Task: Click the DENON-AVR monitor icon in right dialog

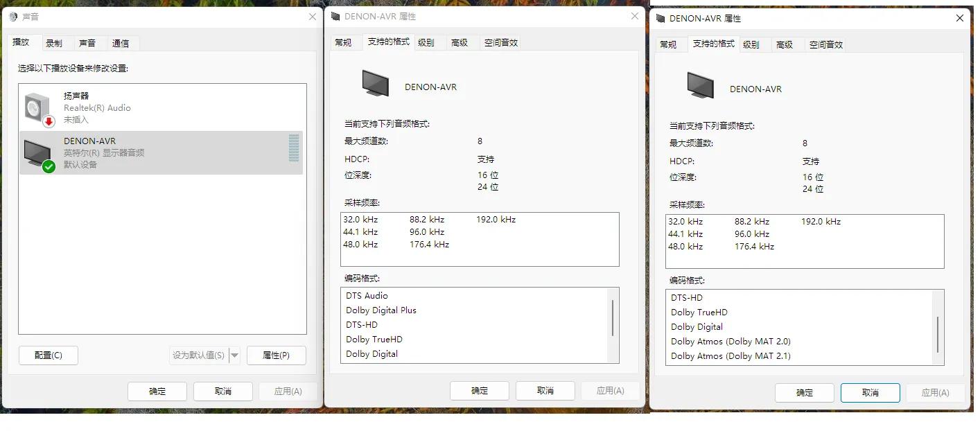Action: 699,86
